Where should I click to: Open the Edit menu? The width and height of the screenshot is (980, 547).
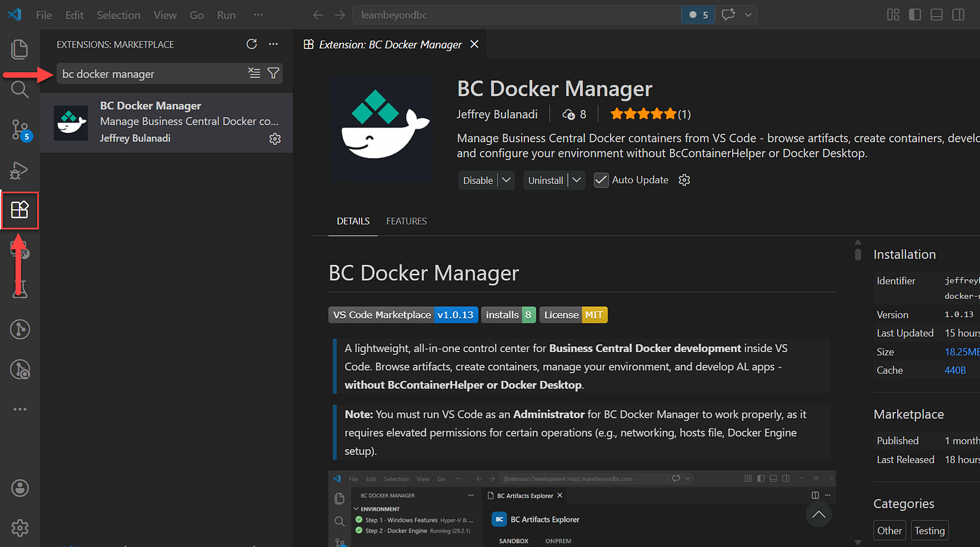[74, 15]
